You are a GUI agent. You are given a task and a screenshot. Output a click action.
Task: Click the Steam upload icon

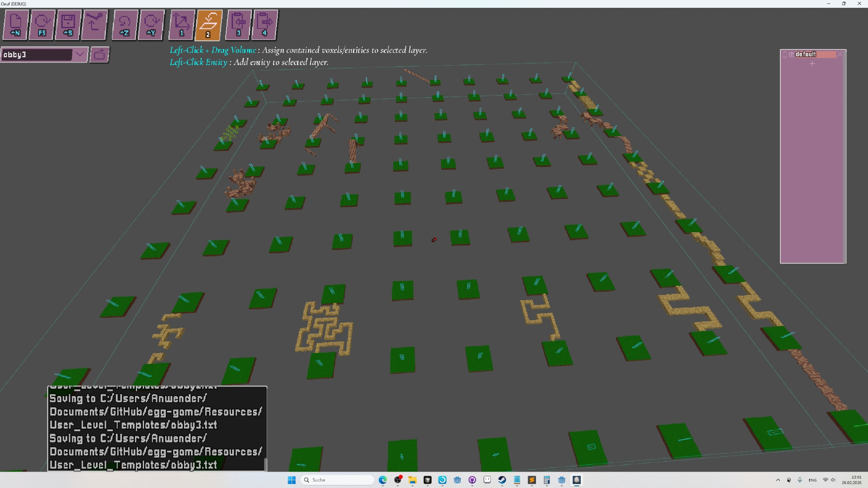pos(94,25)
